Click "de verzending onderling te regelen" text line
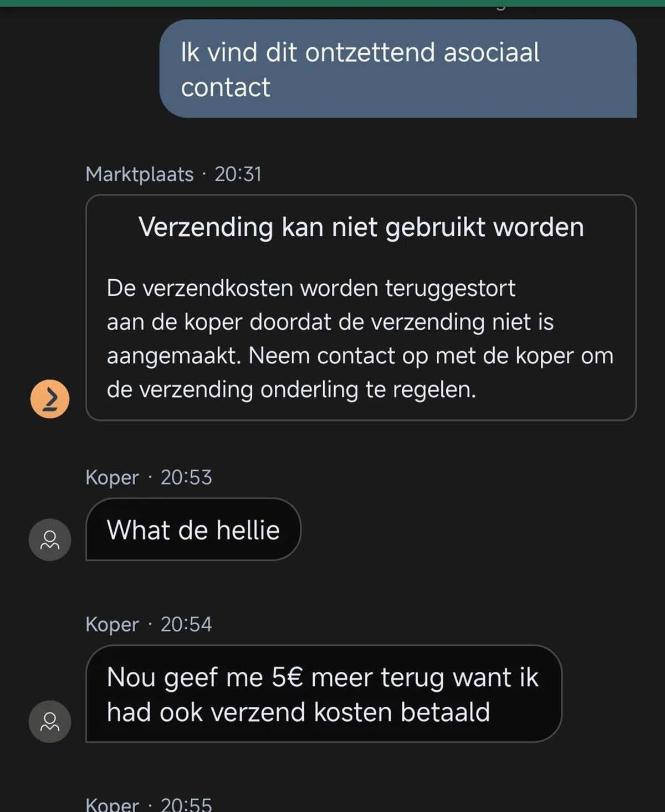The image size is (665, 812). point(291,390)
